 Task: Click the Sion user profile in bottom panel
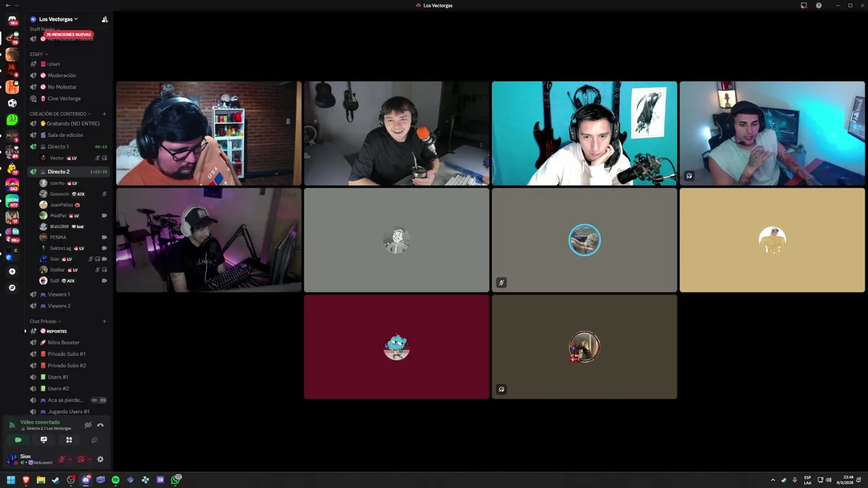(31, 459)
